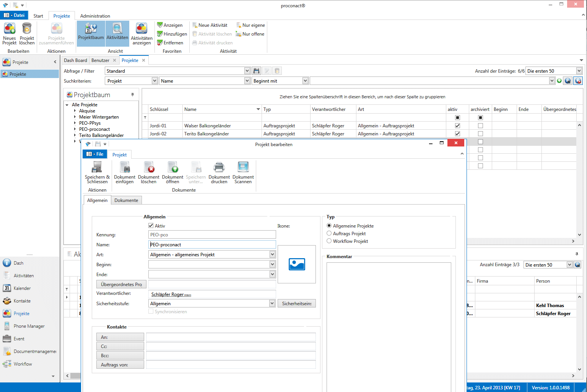The height and width of the screenshot is (392, 587).
Task: Click Anzeigen in Favoriten group
Action: click(x=170, y=25)
